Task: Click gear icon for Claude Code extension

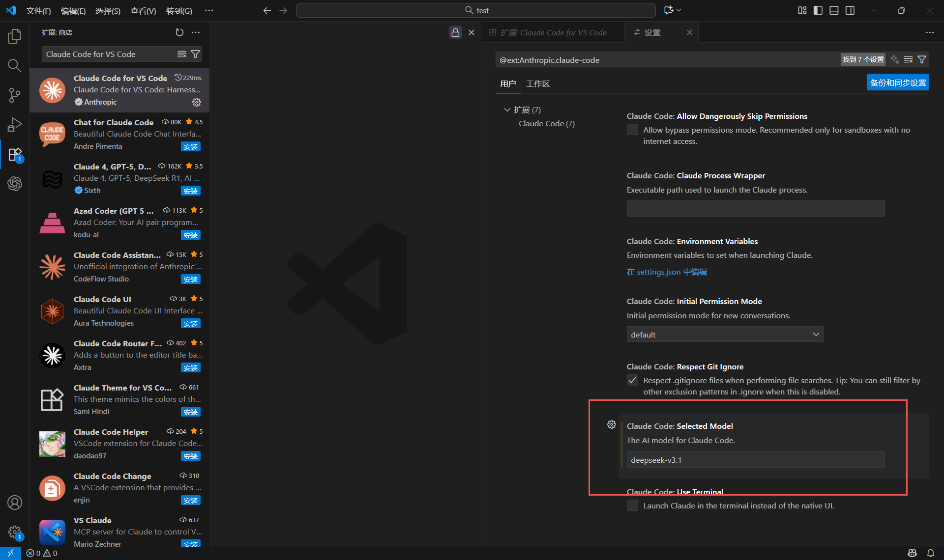Action: [x=197, y=102]
